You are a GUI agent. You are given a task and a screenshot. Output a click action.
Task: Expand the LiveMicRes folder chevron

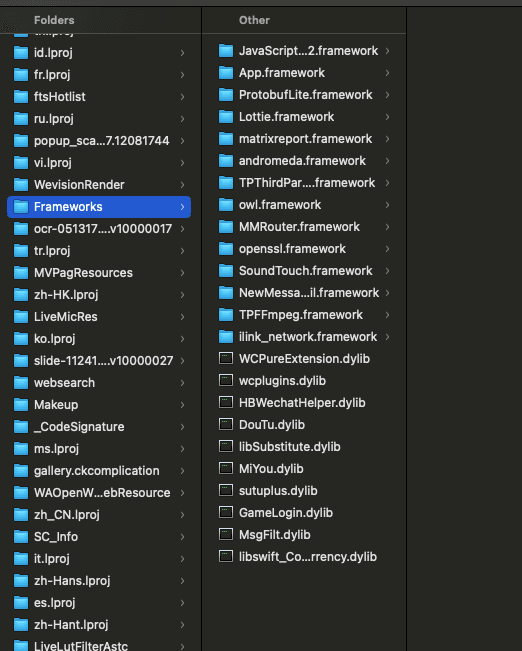tap(182, 317)
